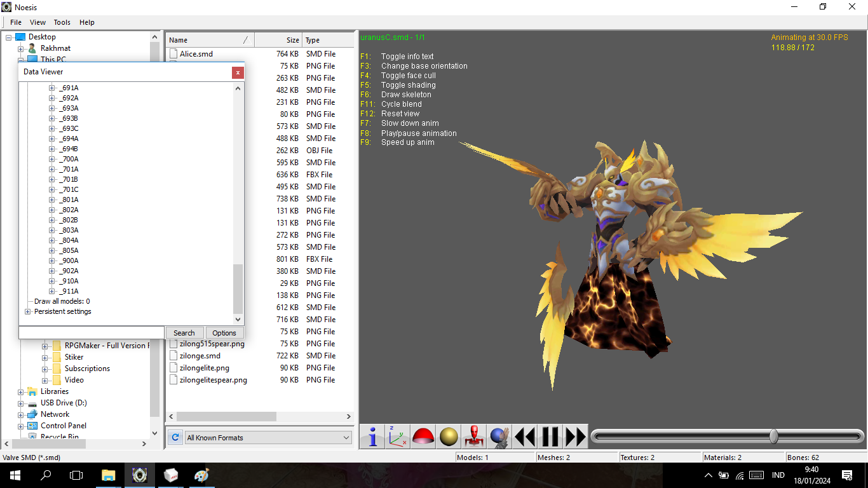Click the XYZ axes orientation icon
The height and width of the screenshot is (488, 868).
[x=398, y=437]
